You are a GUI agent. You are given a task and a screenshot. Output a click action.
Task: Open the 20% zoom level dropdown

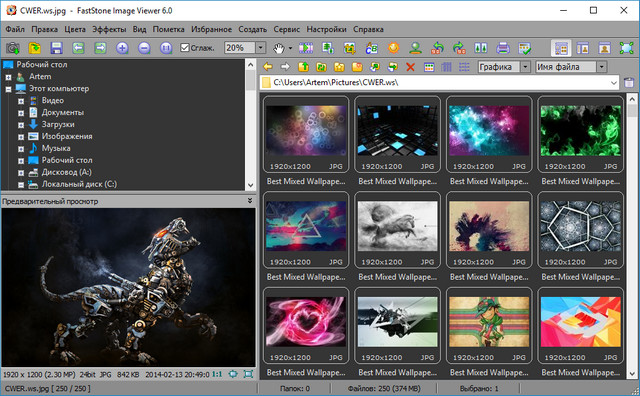click(x=261, y=48)
